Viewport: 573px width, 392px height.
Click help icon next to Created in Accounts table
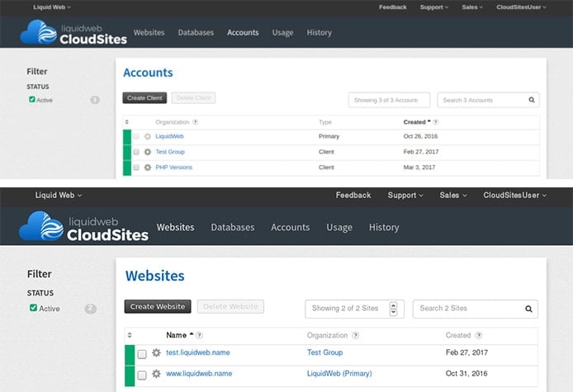[436, 122]
